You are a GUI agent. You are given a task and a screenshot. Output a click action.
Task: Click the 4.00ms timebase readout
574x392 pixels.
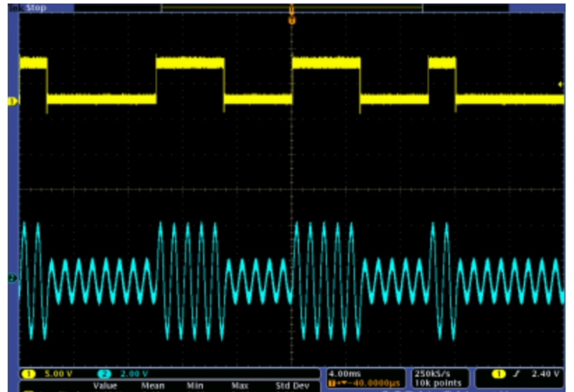346,373
